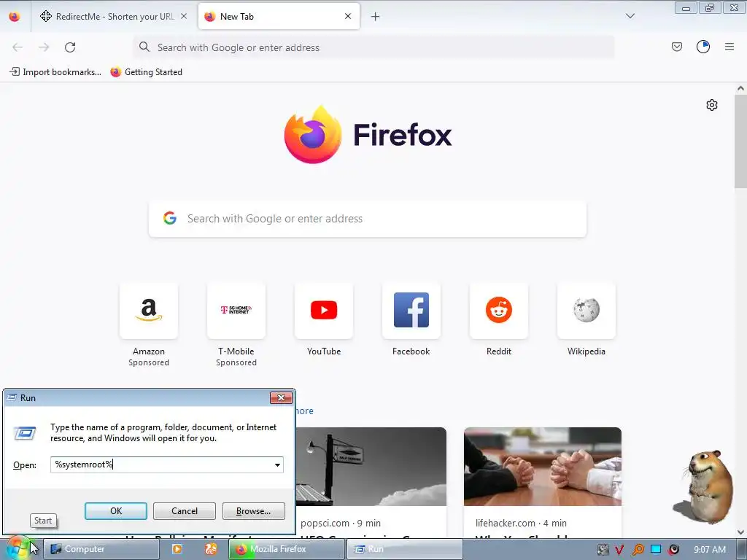The image size is (747, 560).
Task: Click the orange magnifier tray icon
Action: [x=638, y=550]
